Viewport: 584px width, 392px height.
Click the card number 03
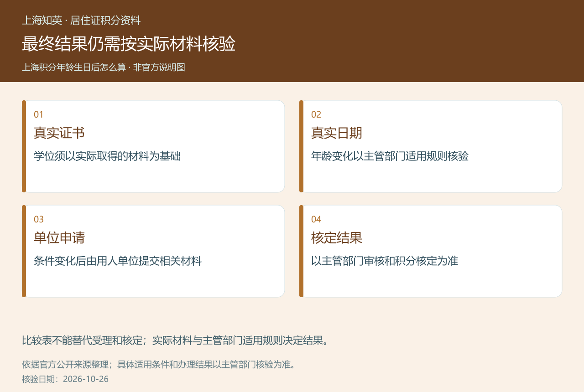(39, 219)
